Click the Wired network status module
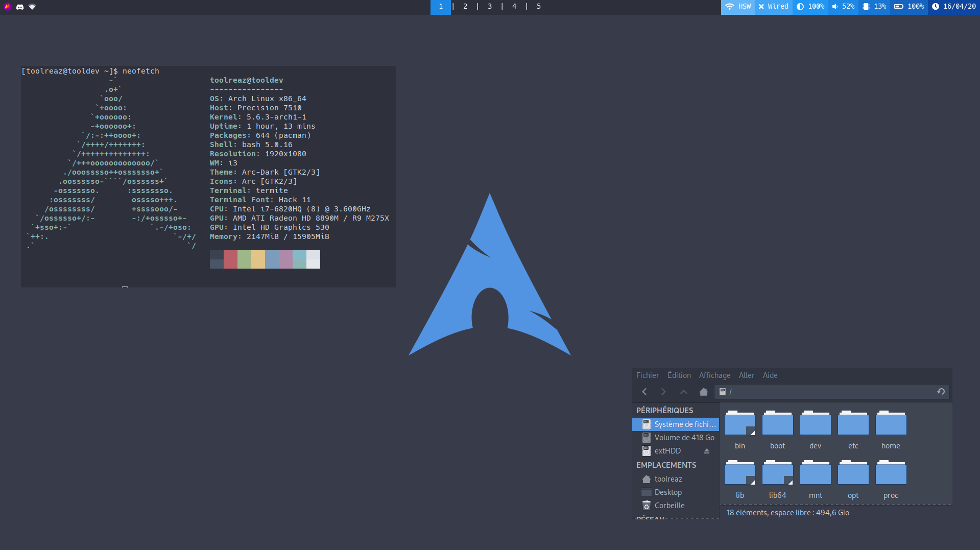This screenshot has width=980, height=550. 774,7
